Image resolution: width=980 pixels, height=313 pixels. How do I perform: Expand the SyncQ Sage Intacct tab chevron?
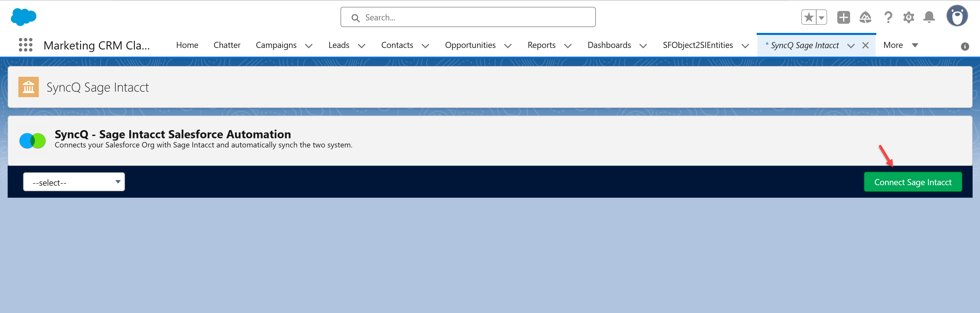tap(851, 46)
